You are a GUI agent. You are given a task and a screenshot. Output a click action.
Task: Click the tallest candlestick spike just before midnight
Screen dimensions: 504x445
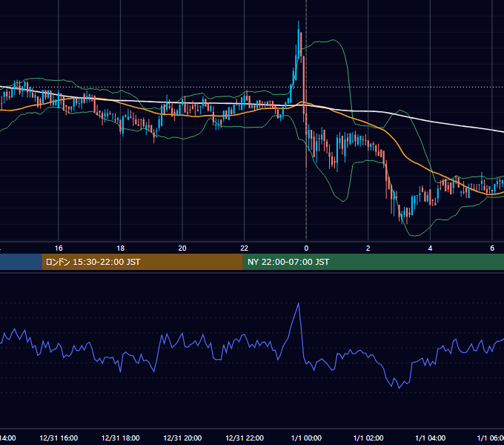(x=299, y=40)
